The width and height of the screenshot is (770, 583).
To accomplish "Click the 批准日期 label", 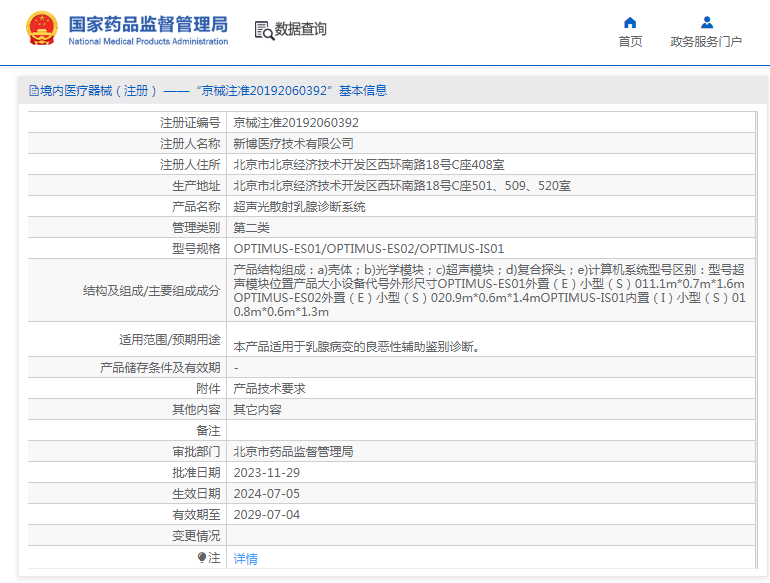I will tap(196, 473).
